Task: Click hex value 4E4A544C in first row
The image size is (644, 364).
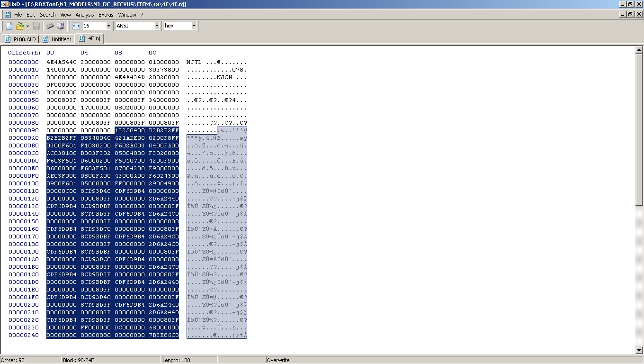Action: (x=62, y=62)
